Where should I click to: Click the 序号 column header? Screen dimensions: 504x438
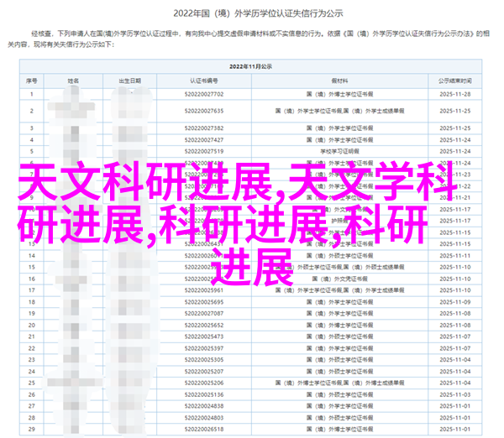[31, 81]
